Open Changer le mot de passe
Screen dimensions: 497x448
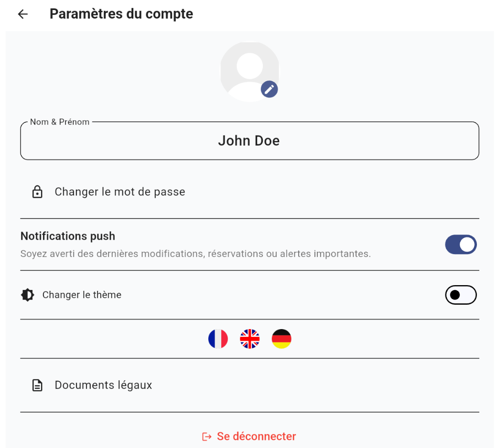point(120,192)
